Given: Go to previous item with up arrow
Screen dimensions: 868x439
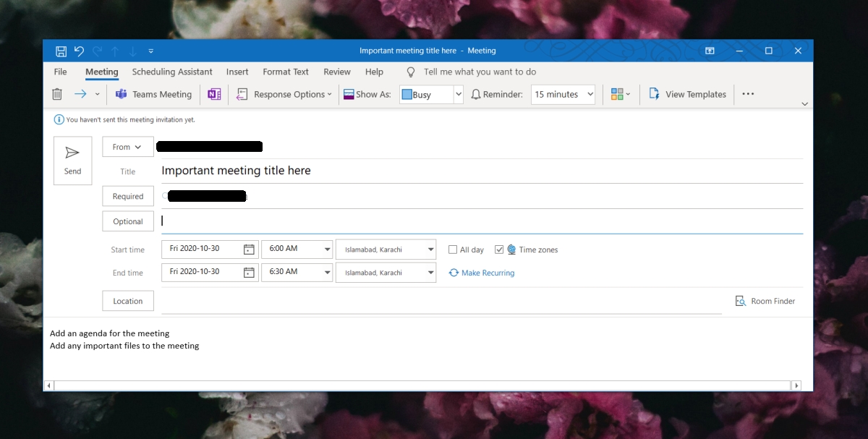Looking at the screenshot, I should click(x=115, y=51).
